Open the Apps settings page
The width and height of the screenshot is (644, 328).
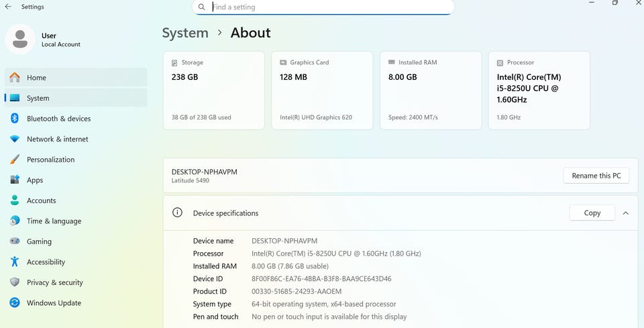[x=35, y=180]
